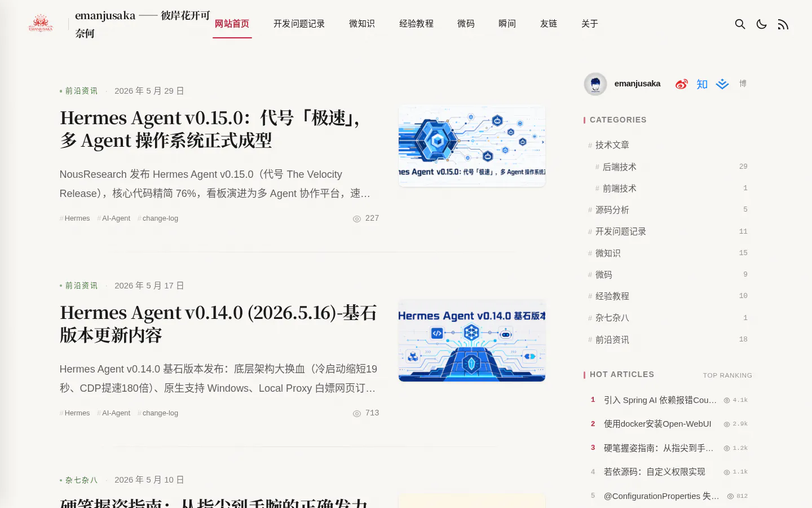Open the Weibo profile icon
This screenshot has height=508, width=812.
681,84
